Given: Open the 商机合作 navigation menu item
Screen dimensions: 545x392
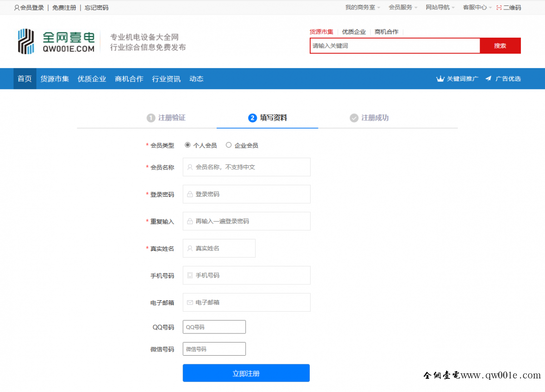Looking at the screenshot, I should pos(129,79).
